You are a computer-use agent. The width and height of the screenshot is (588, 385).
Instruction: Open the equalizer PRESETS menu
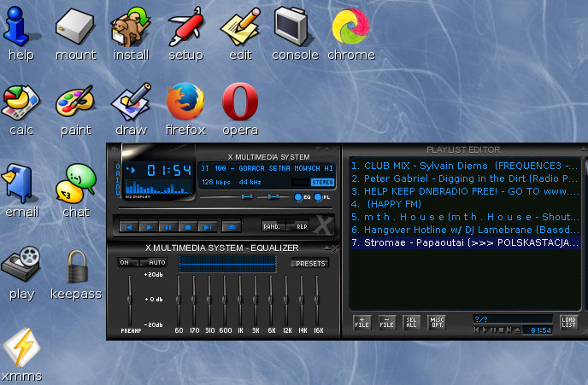pos(310,263)
